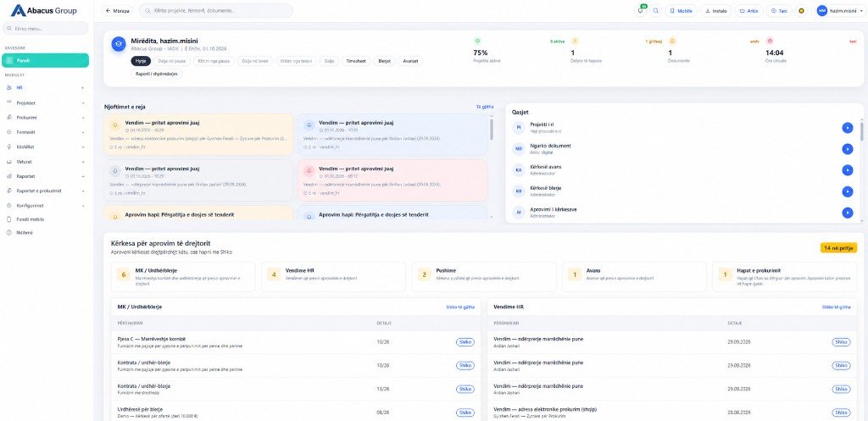This screenshot has height=421, width=868.
Task: Open Të gjitha link above notifications
Action: [x=485, y=106]
